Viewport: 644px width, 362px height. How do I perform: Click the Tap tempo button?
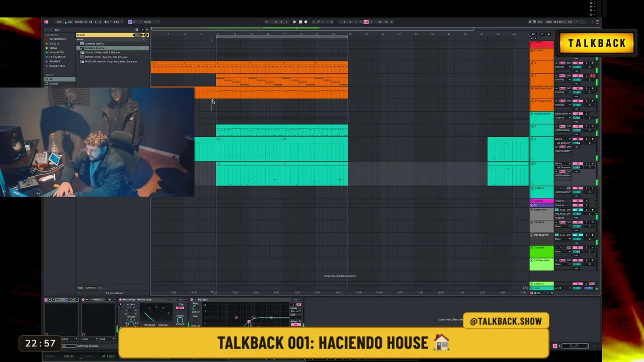tap(70, 22)
